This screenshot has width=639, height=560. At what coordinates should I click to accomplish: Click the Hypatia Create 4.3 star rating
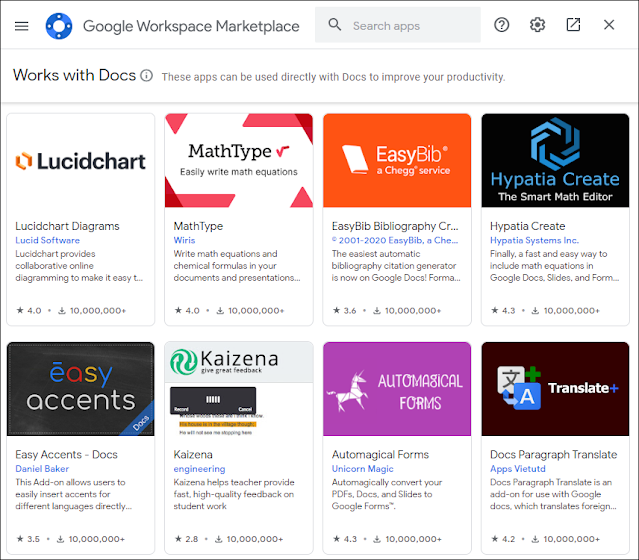[503, 311]
